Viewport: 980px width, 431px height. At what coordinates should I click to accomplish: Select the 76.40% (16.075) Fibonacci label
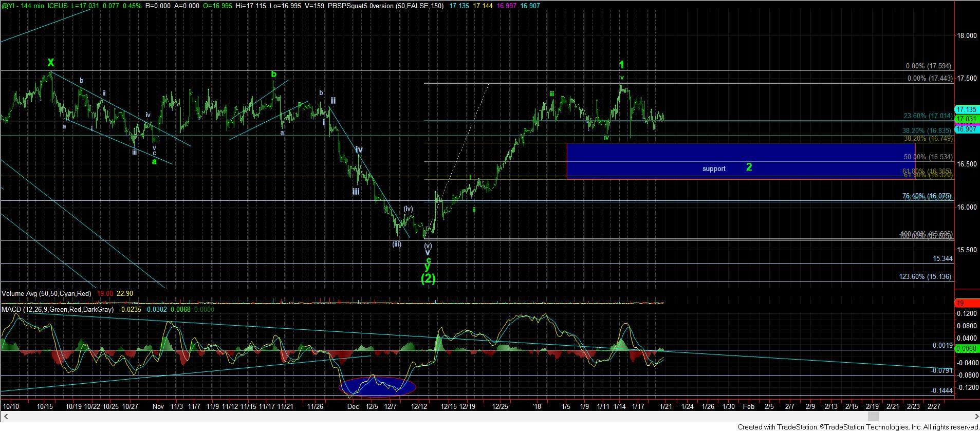pyautogui.click(x=926, y=196)
